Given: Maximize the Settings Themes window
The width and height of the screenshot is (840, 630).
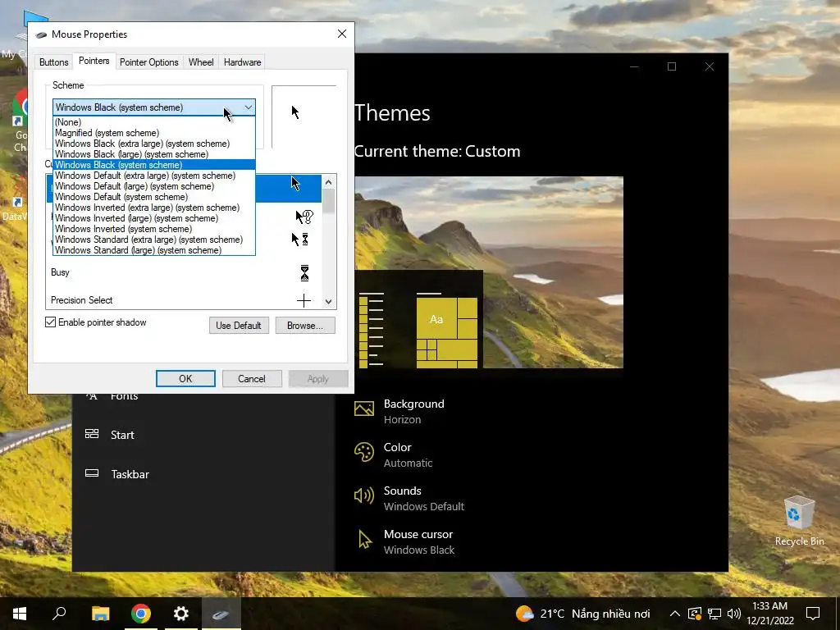Looking at the screenshot, I should [672, 66].
